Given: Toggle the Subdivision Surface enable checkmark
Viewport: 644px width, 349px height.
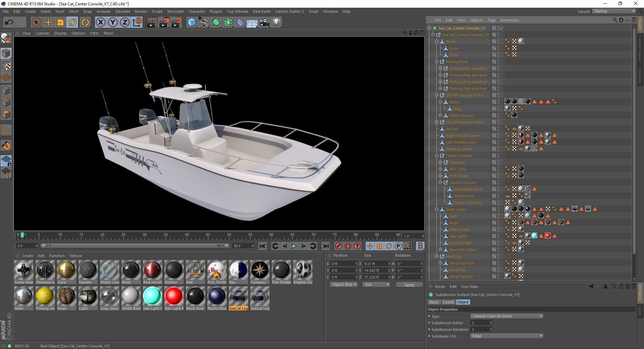Looking at the screenshot, I should click(x=502, y=28).
